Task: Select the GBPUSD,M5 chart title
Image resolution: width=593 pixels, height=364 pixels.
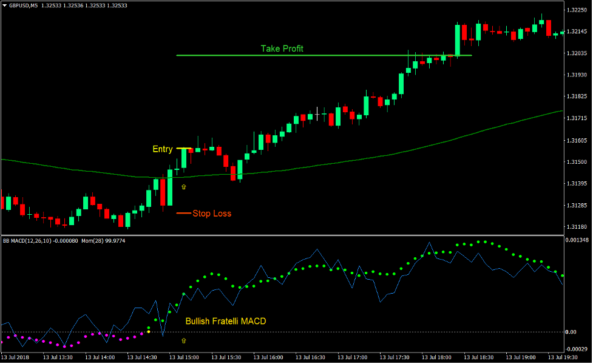Action: click(x=23, y=5)
